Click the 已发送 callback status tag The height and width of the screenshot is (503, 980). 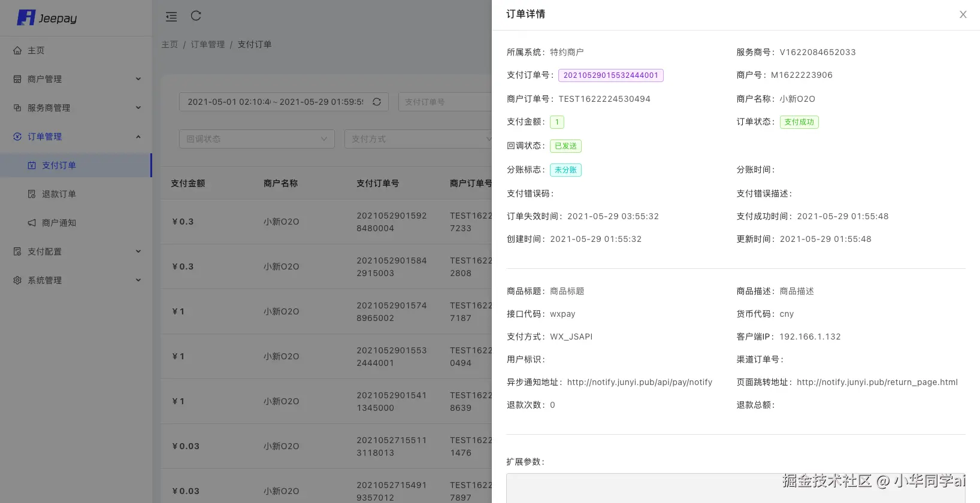tap(565, 146)
